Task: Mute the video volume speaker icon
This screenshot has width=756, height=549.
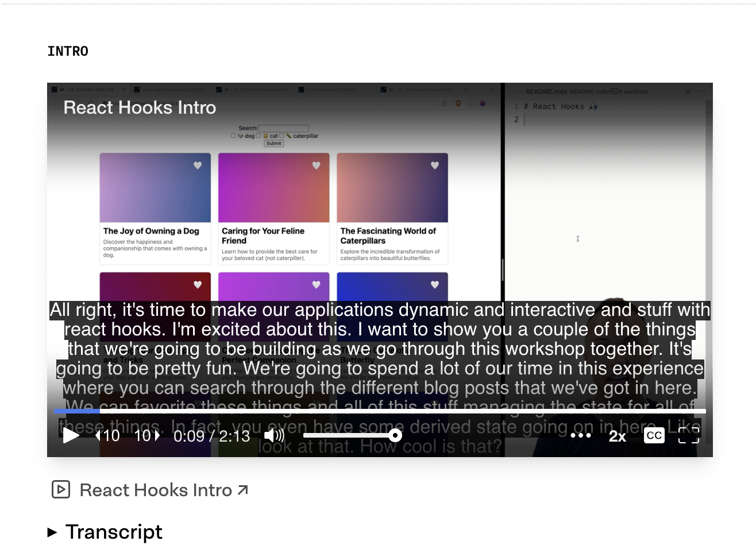Action: (274, 436)
